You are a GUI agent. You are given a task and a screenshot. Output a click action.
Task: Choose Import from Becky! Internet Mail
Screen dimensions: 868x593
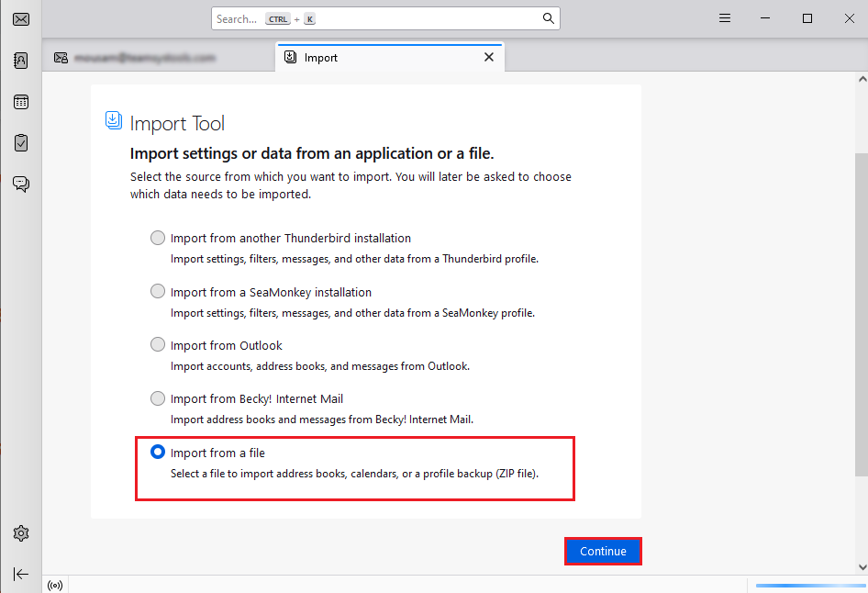(158, 398)
